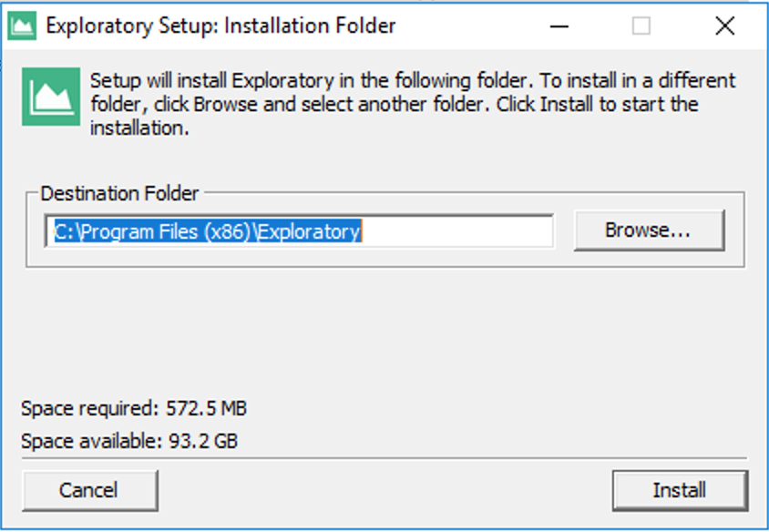Screen dimensions: 769x532
Task: Click the highlighted C:\Program Files (x86)\Exploratory text
Action: click(x=208, y=231)
